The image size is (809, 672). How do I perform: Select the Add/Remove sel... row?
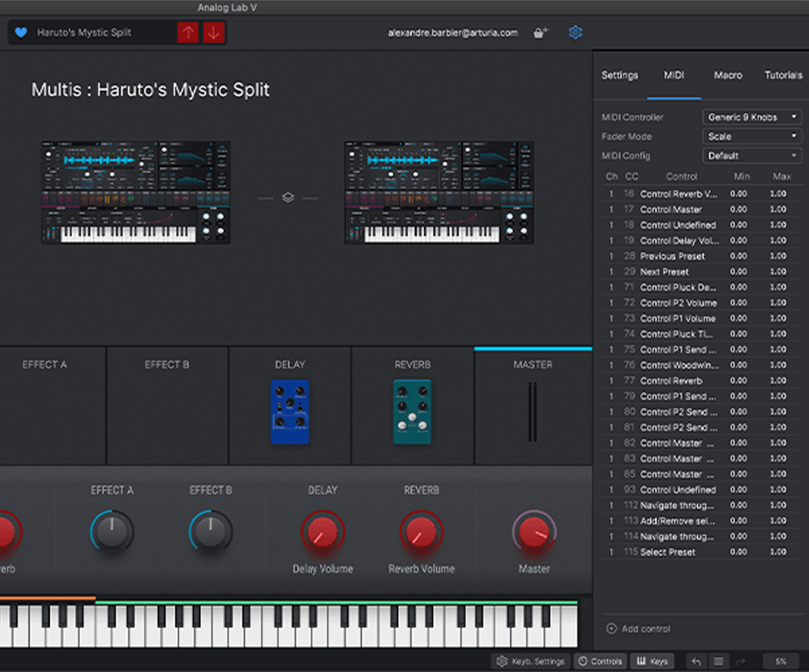701,521
